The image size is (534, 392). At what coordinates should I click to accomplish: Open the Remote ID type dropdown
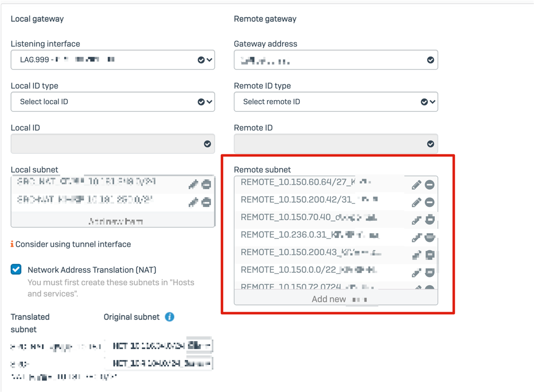click(x=336, y=102)
